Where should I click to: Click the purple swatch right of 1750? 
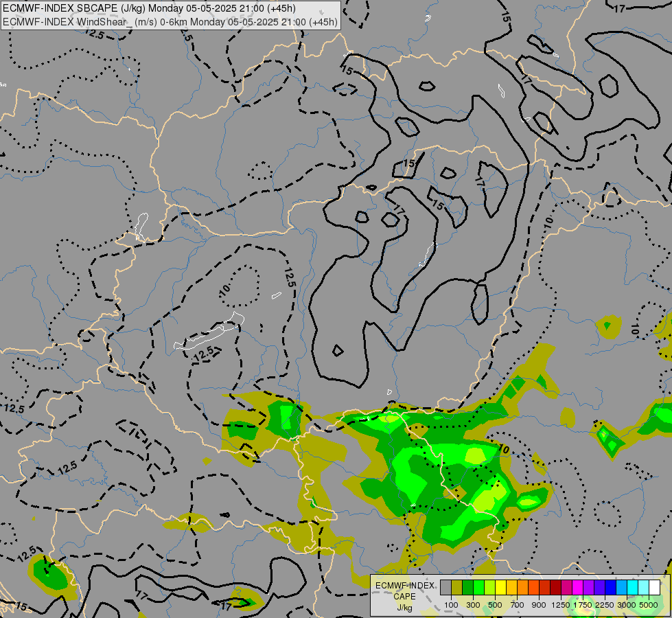click(x=589, y=588)
